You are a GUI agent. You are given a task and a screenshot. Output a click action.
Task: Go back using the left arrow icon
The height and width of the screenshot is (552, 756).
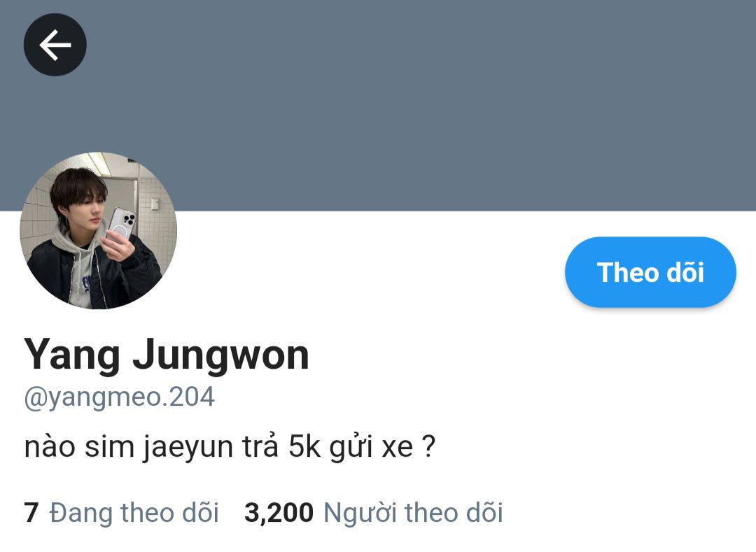tap(55, 45)
